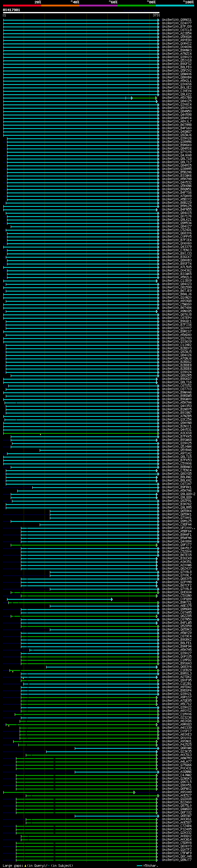Select hit UniRef100_Q9FXT7
Viewport: 197px width, 868px height.
[176, 545]
